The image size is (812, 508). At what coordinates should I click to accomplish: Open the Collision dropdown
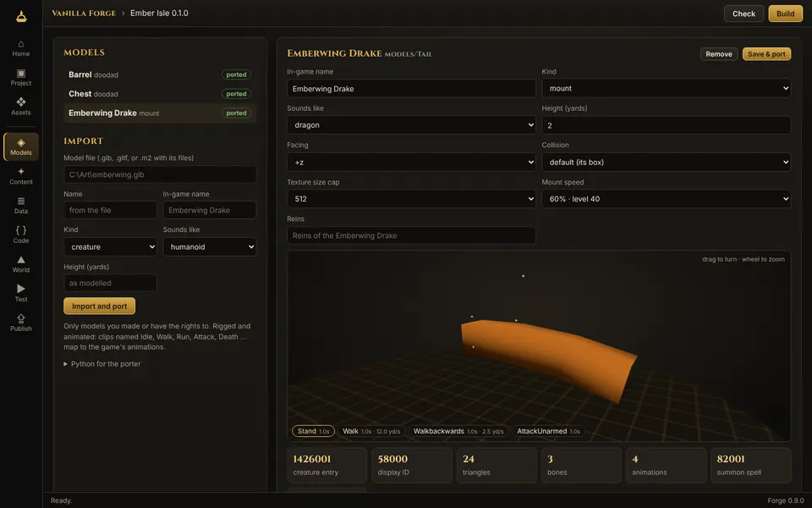[x=666, y=163]
